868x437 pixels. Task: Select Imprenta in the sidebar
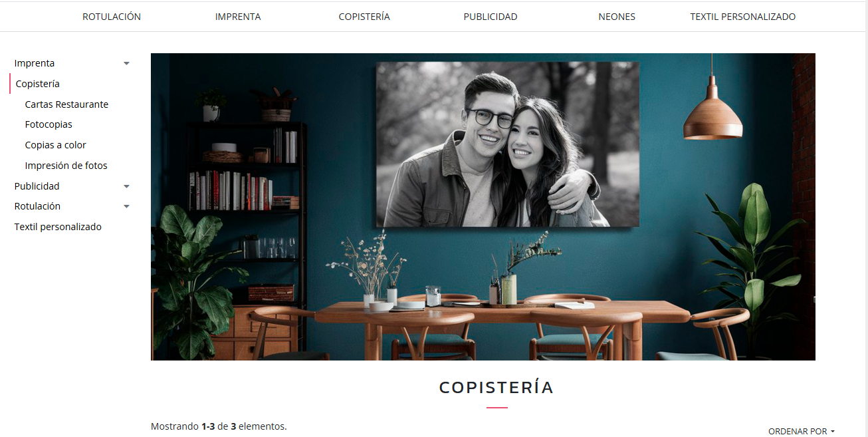pyautogui.click(x=35, y=63)
